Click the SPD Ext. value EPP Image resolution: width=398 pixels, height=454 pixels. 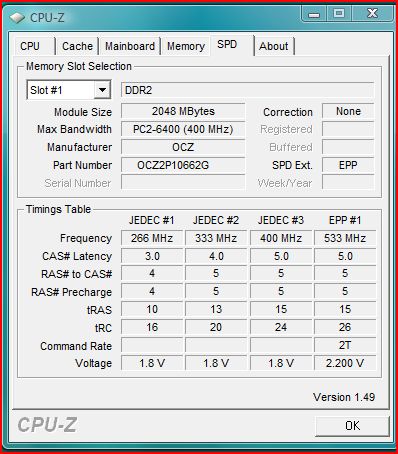click(348, 165)
